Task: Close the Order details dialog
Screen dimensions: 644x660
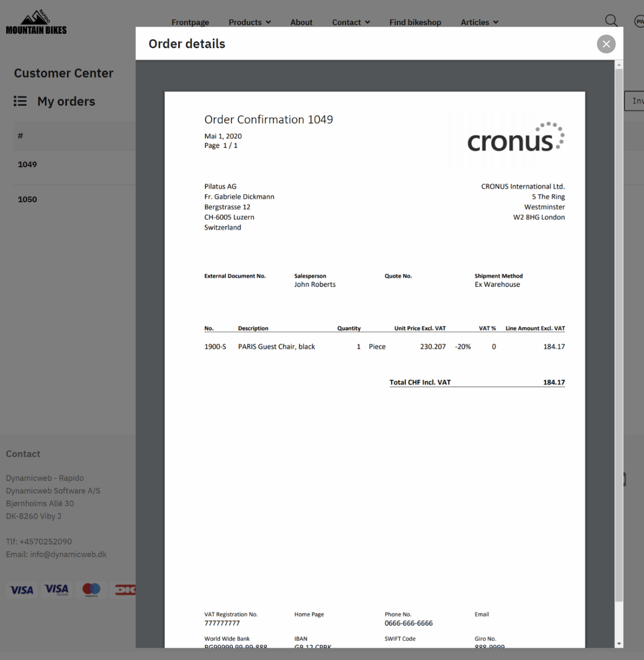Action: pyautogui.click(x=606, y=44)
